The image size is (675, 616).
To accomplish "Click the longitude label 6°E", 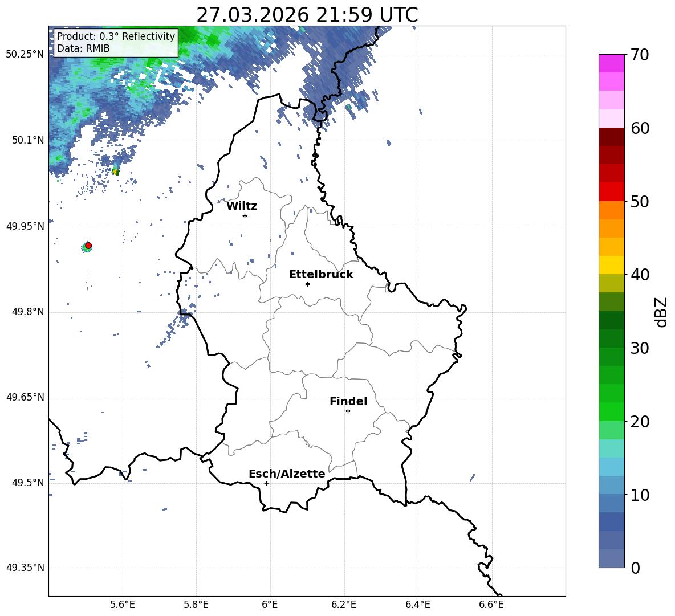I will click(x=270, y=605).
